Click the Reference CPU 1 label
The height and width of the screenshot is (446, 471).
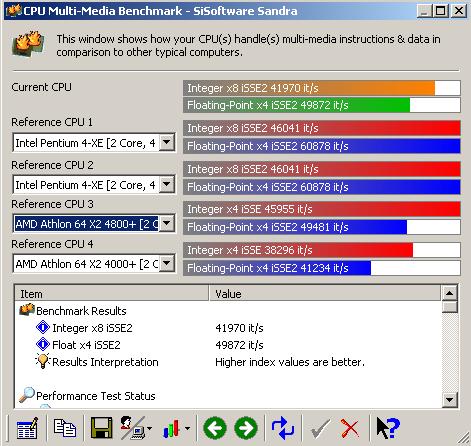coord(52,122)
